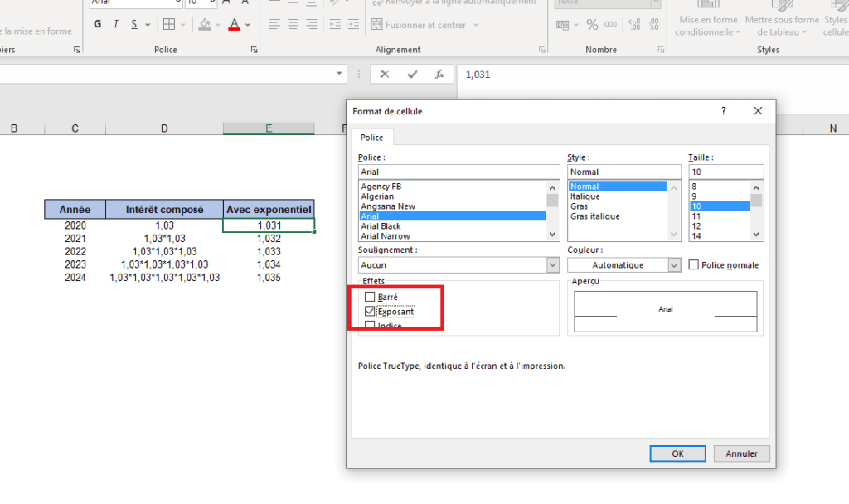Toggle bold with the G button

pos(98,24)
